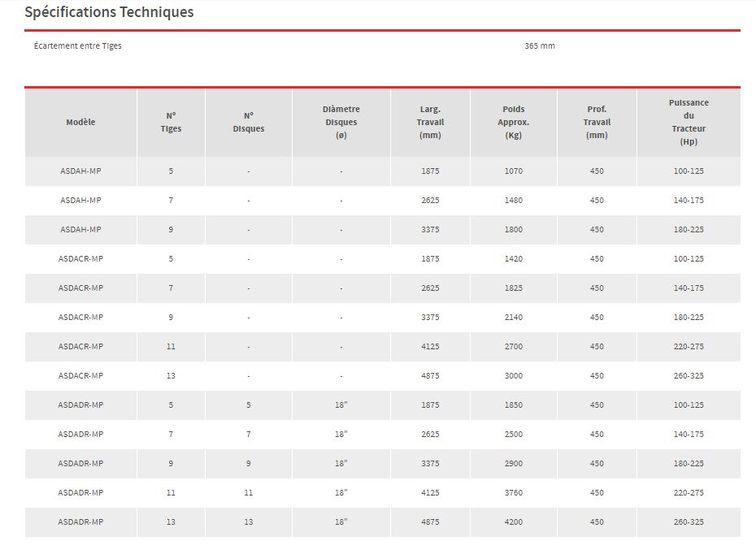Click the Diamètre Disques column header
The image size is (756, 554).
[x=341, y=123]
